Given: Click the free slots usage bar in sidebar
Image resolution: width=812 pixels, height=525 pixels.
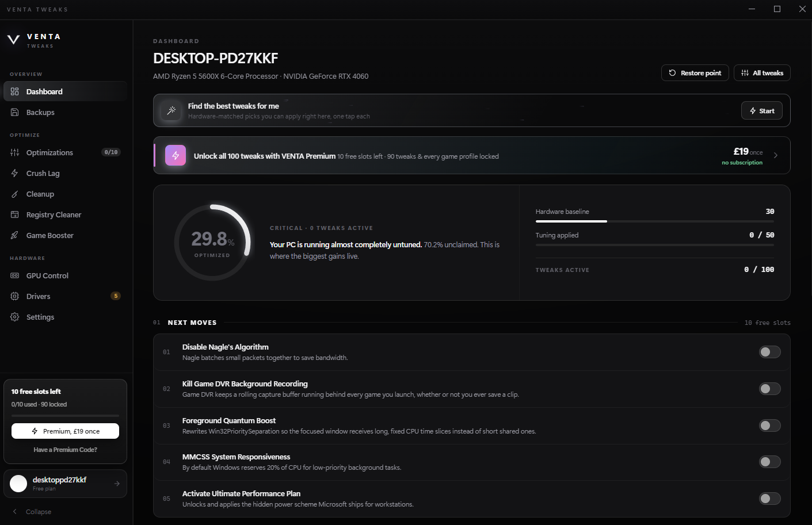Looking at the screenshot, I should [65, 416].
